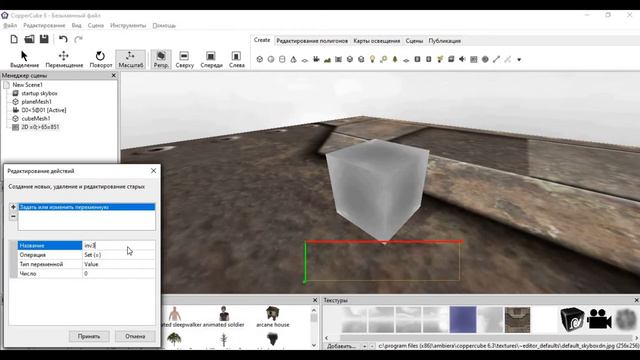Redo the last undone action
This screenshot has height=360, width=640.
point(78,39)
